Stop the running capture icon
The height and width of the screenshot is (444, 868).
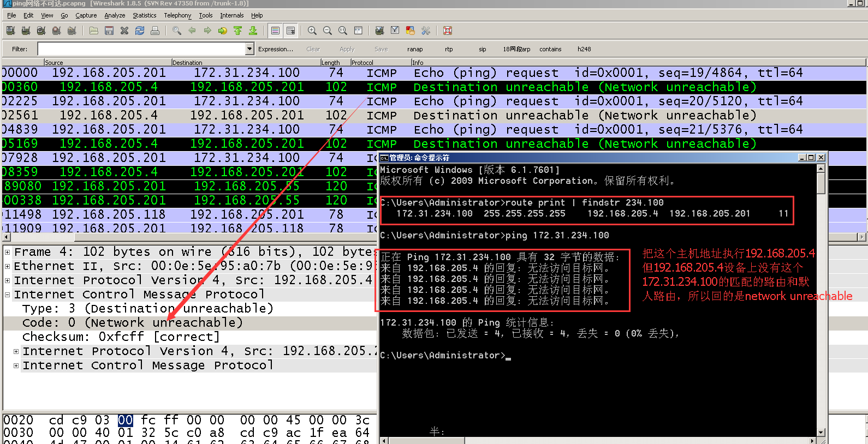[56, 31]
